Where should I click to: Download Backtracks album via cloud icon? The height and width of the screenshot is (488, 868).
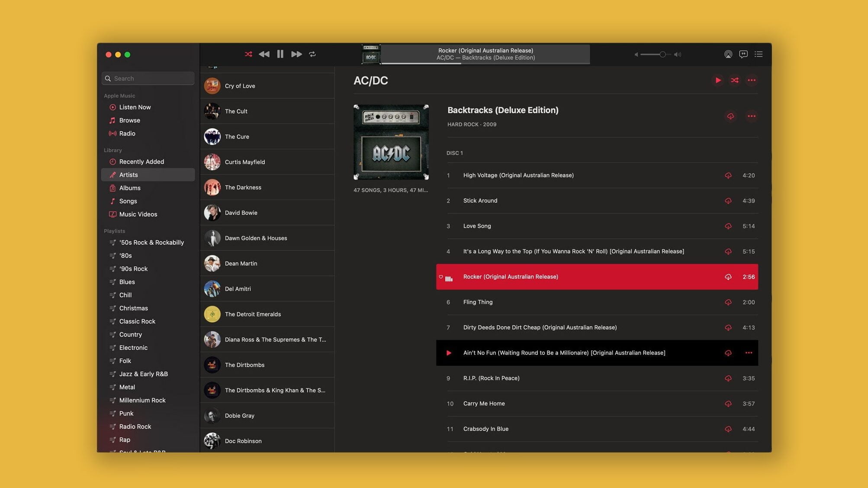[730, 116]
